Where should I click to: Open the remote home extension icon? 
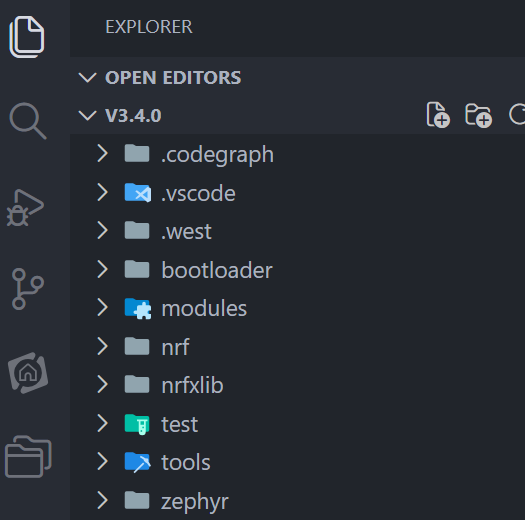28,373
